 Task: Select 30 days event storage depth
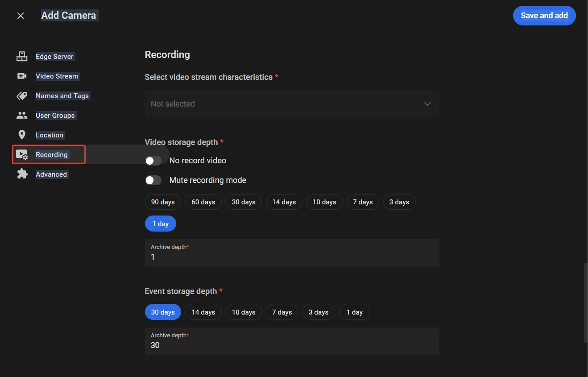[x=163, y=312]
